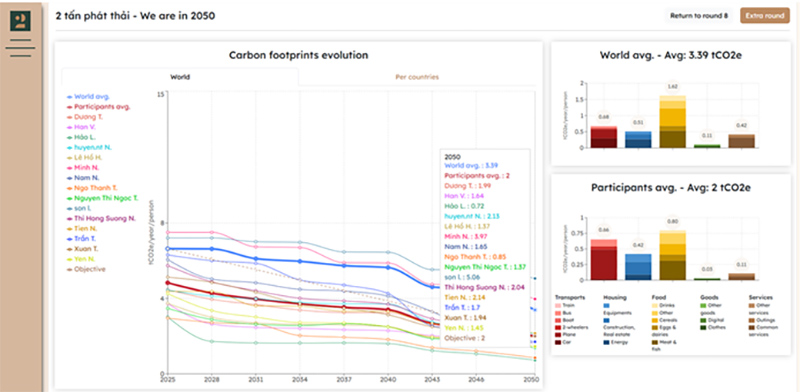
Task: Toggle Nguyen Thi Ngoc T. line in legend
Action: (103, 198)
